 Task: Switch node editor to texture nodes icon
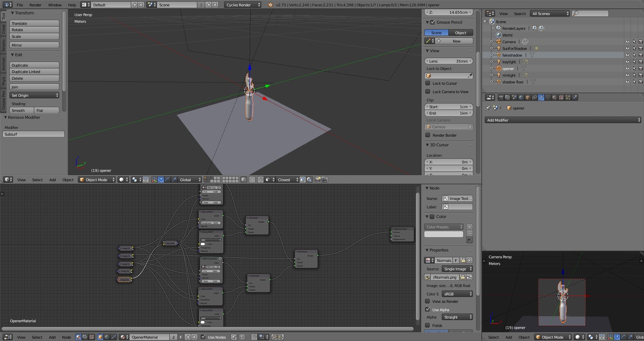click(x=92, y=337)
